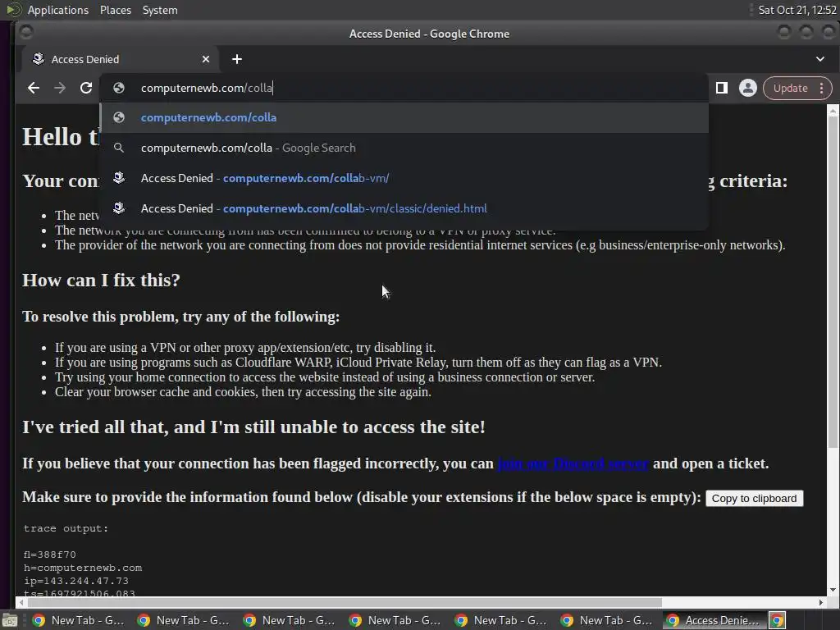The height and width of the screenshot is (630, 840).
Task: Click the favicon on the Access Denied tab
Action: (38, 58)
